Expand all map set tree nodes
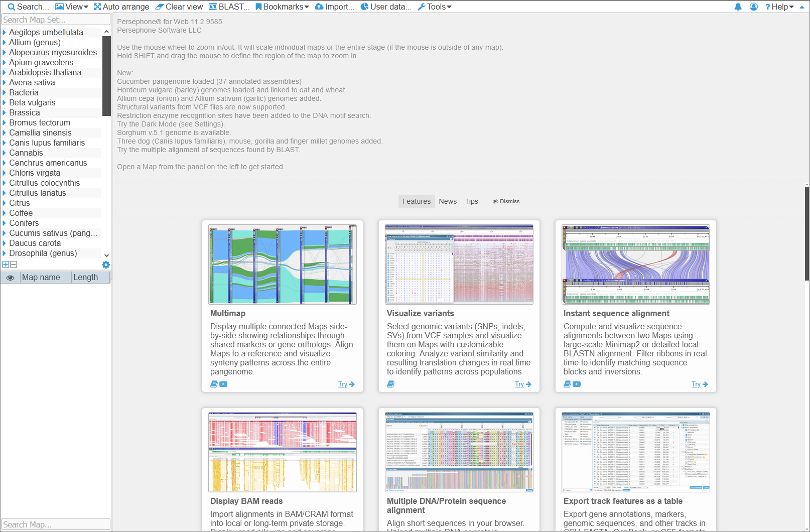Screen dimensions: 810x532 click(6, 264)
